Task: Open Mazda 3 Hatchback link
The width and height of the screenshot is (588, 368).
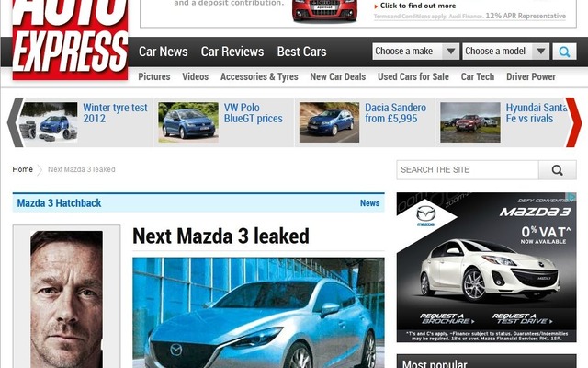Action: tap(59, 203)
